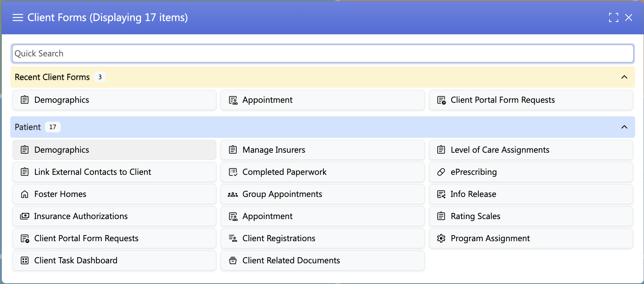This screenshot has width=644, height=284.
Task: Open Appointment form in Patient section
Action: click(323, 216)
